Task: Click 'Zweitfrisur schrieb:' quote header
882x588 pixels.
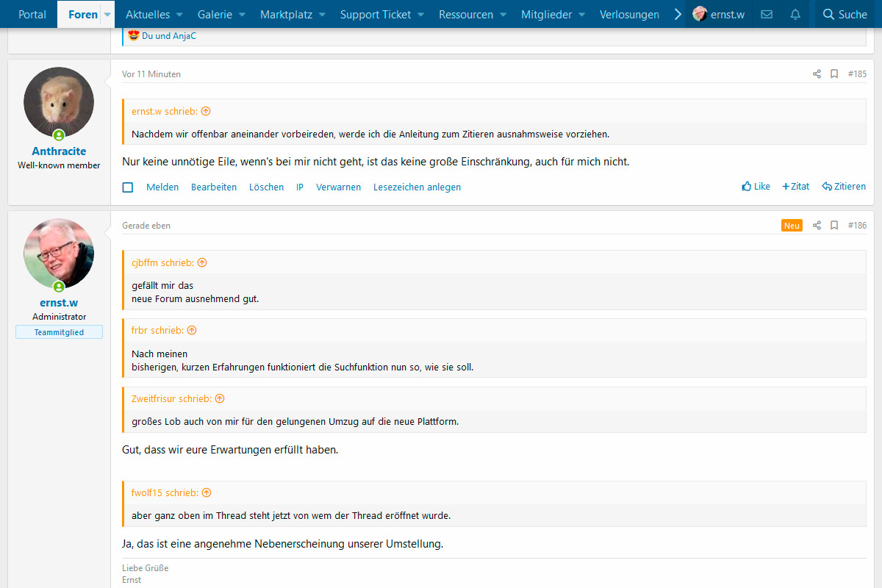Action: click(x=171, y=398)
